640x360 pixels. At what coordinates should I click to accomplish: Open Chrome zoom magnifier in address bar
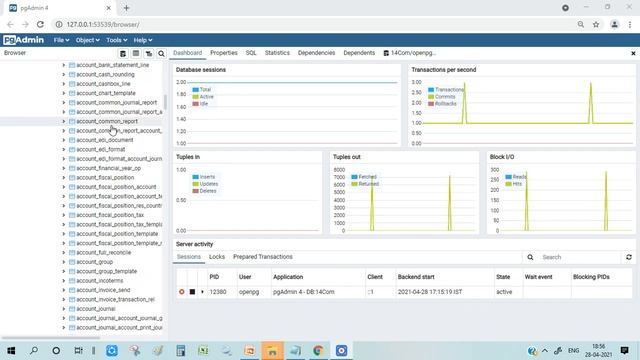pos(581,24)
